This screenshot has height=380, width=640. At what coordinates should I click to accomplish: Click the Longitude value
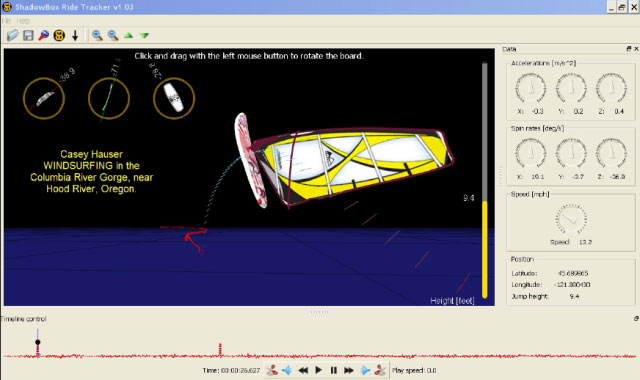[572, 284]
